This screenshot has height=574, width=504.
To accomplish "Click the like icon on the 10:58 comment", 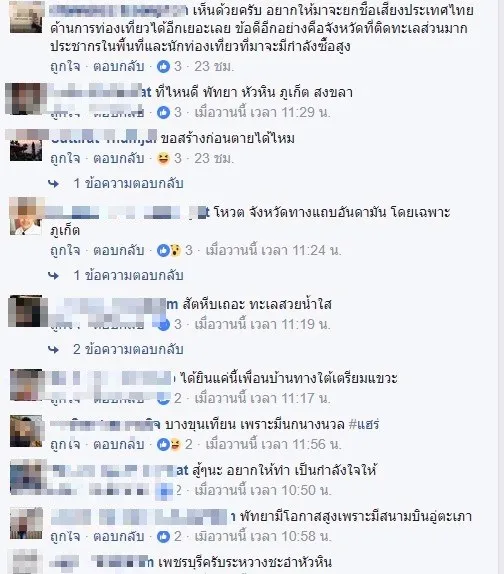I will pos(163,536).
